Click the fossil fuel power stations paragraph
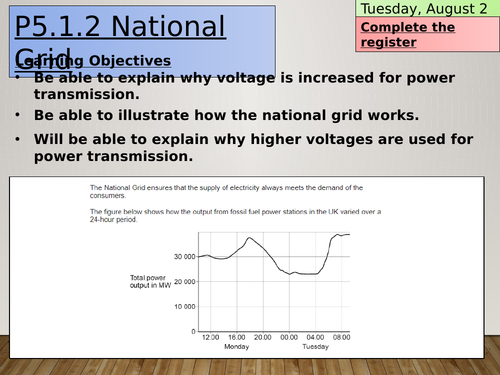 pyautogui.click(x=235, y=216)
